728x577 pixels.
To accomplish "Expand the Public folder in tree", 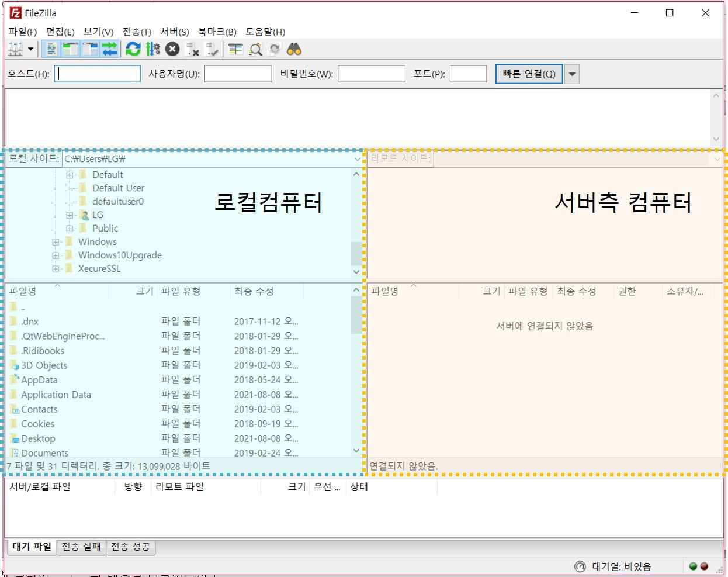I will (70, 229).
